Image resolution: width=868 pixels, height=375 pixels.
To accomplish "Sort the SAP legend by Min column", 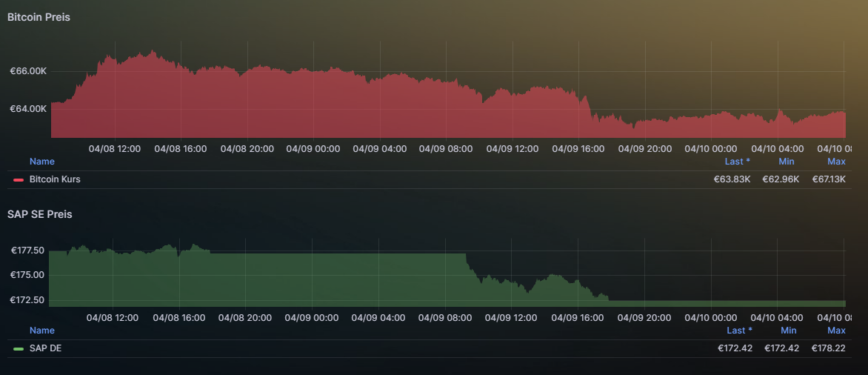I will (788, 331).
